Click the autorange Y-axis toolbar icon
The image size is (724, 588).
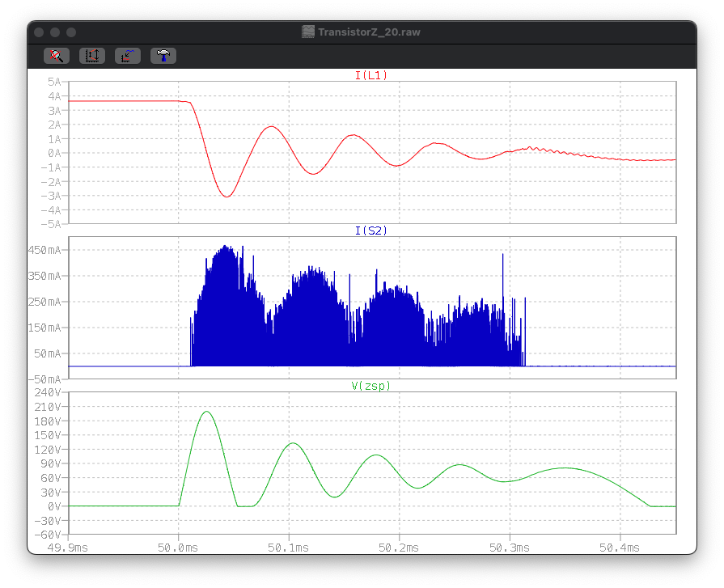91,56
